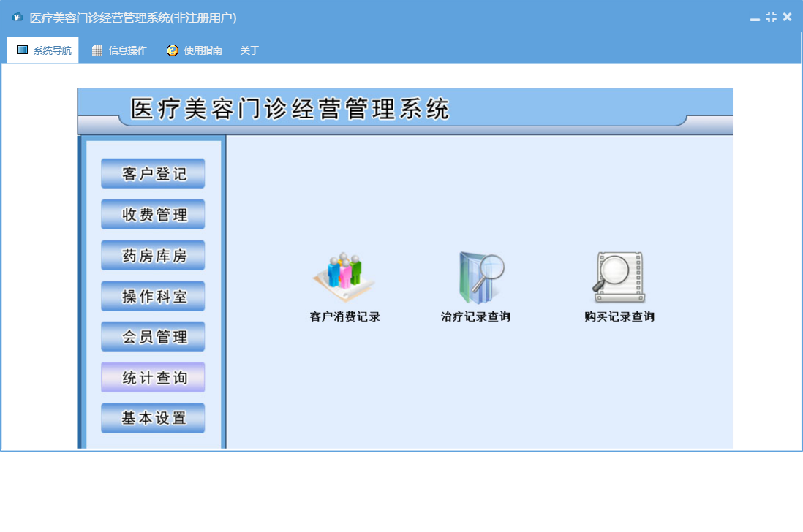This screenshot has width=803, height=532.
Task: Click the 客户消费记录 text label
Action: [344, 316]
